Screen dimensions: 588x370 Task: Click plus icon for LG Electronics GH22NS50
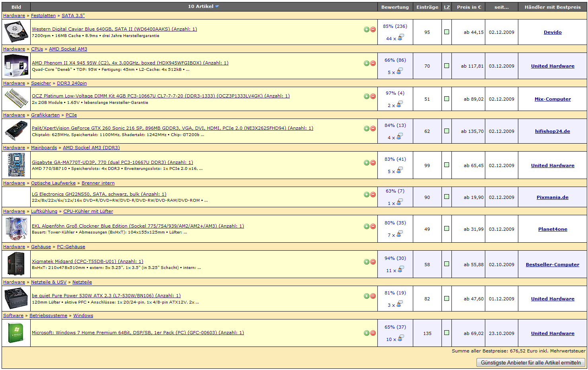click(x=367, y=195)
